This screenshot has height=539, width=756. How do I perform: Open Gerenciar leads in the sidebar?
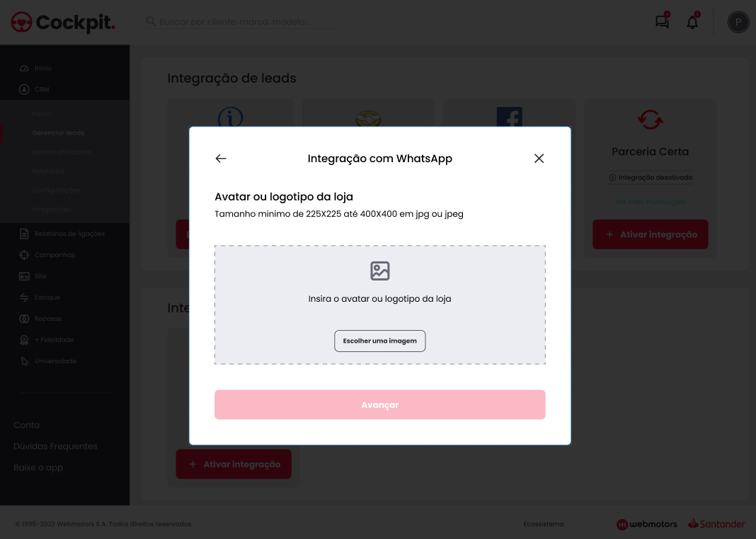pos(58,132)
